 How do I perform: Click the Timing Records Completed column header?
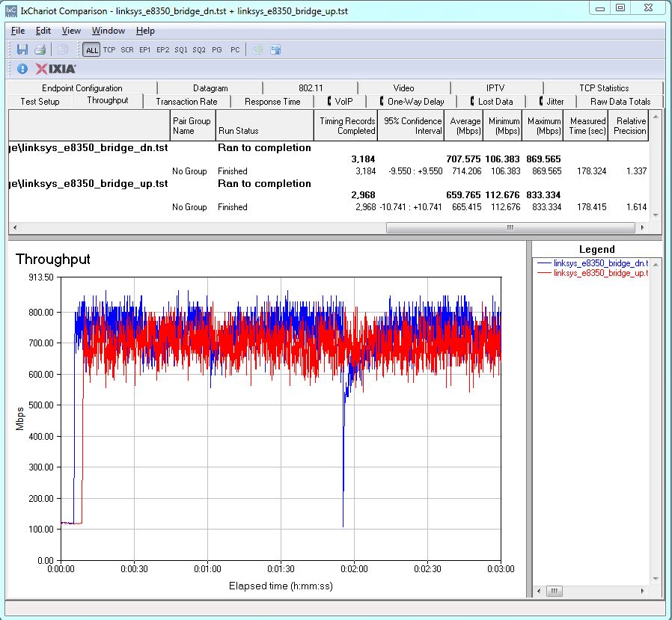346,126
